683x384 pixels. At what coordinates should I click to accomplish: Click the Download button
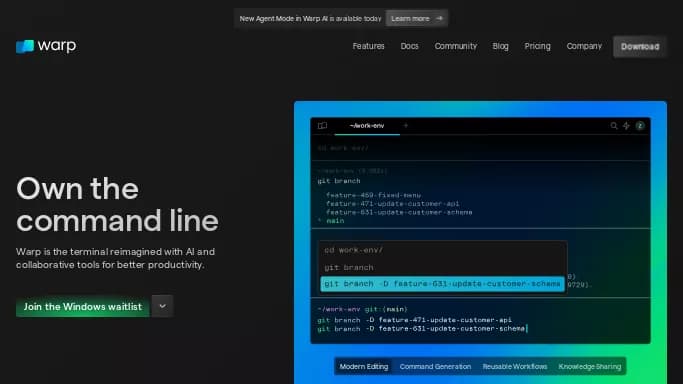[x=640, y=47]
